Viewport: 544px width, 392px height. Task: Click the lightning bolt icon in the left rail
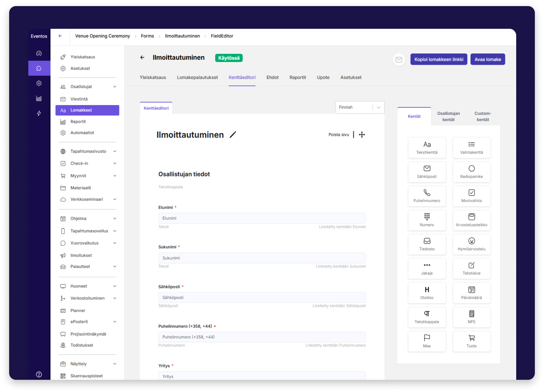39,113
